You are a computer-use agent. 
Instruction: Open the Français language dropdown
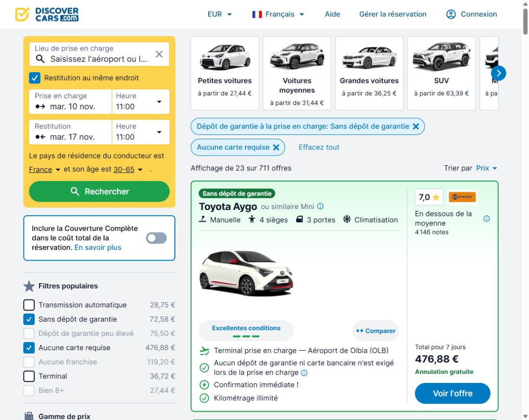click(278, 14)
